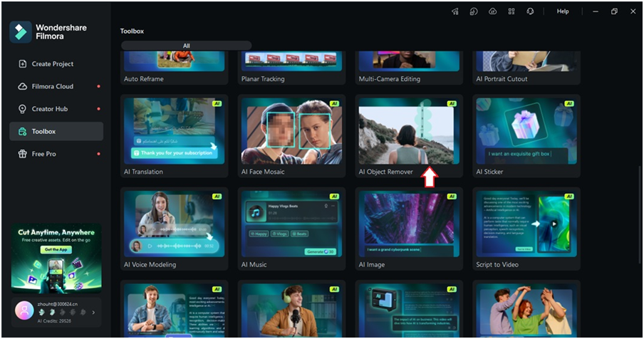
Task: Open the Free Pro section
Action: click(x=56, y=154)
